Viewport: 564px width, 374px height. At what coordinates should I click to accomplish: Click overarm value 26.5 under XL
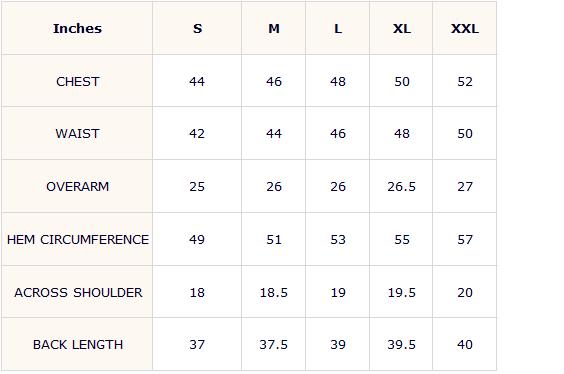coord(401,187)
